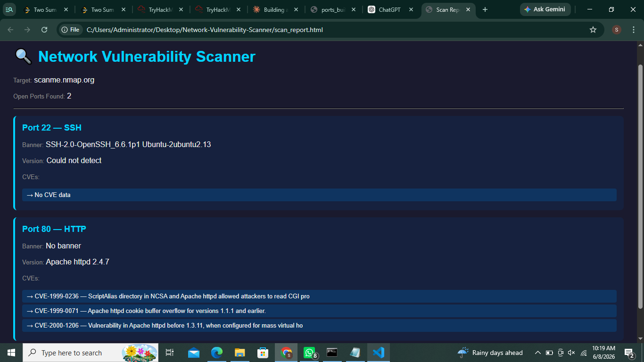This screenshot has height=362, width=644.
Task: Switch to the ChatGPT tab
Action: click(391, 10)
